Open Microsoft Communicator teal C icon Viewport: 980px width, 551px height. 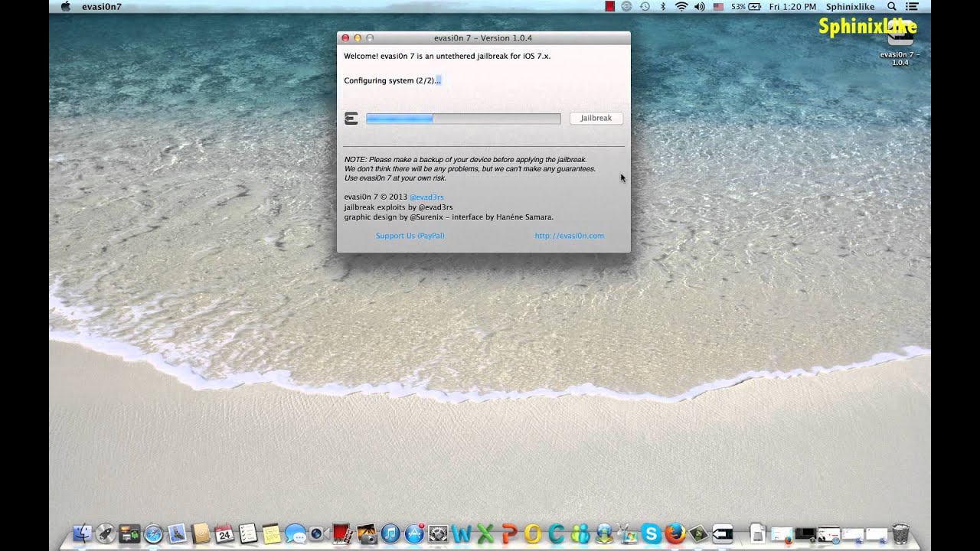click(x=557, y=533)
